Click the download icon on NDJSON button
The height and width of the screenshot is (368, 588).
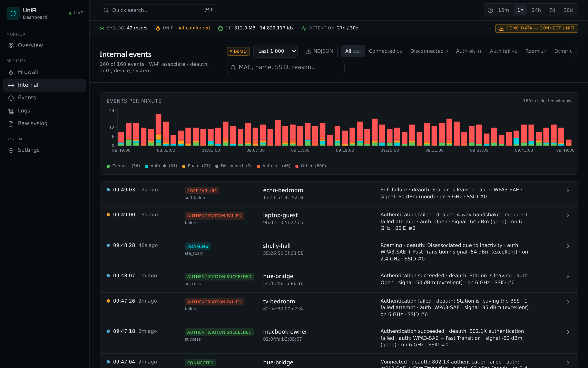tap(308, 51)
